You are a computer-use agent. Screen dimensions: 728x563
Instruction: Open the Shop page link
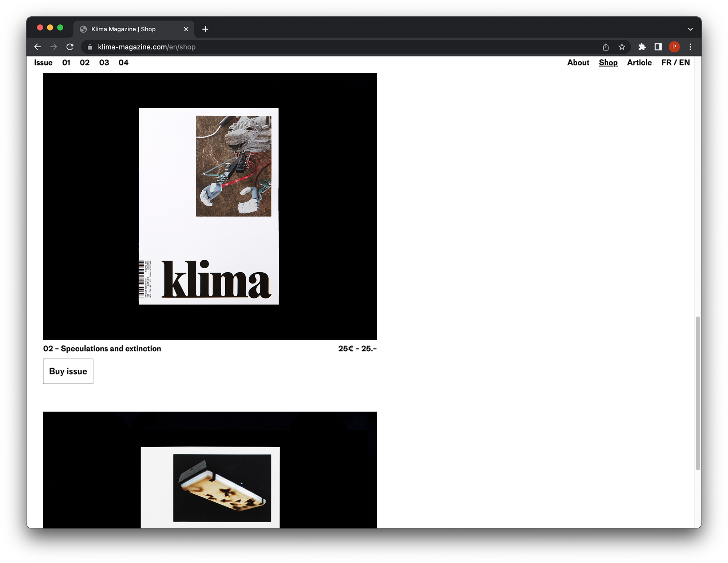tap(608, 63)
